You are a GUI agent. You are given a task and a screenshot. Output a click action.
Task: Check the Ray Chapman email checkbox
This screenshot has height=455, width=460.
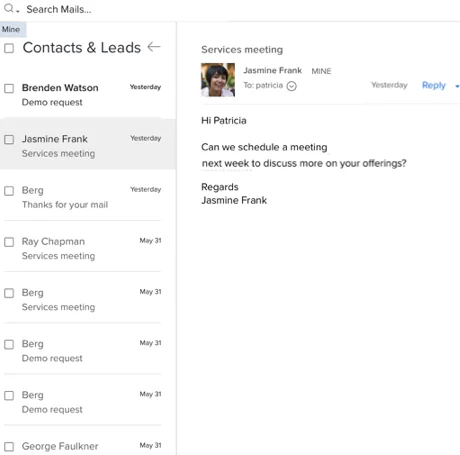pyautogui.click(x=9, y=242)
